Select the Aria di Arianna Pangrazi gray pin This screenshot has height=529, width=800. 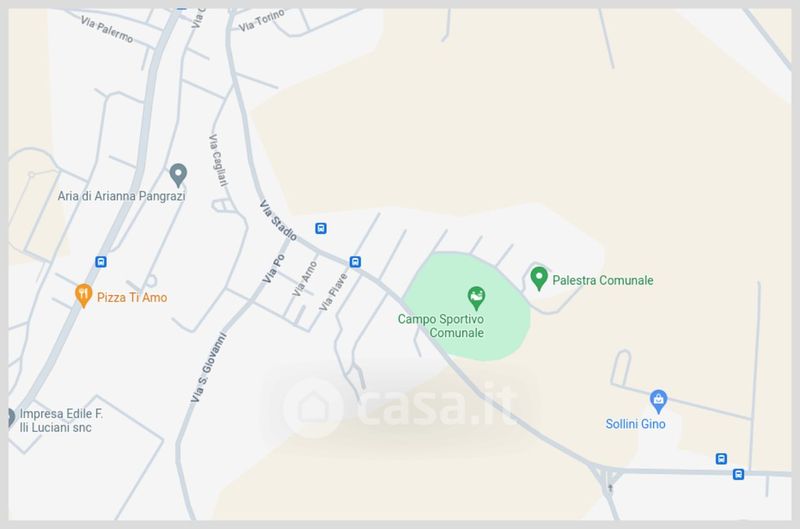pyautogui.click(x=178, y=175)
